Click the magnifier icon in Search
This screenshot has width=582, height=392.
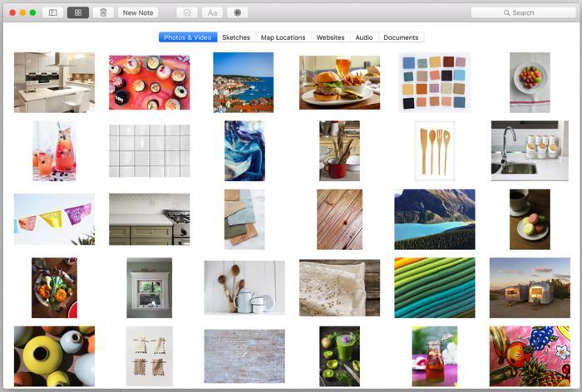(506, 12)
